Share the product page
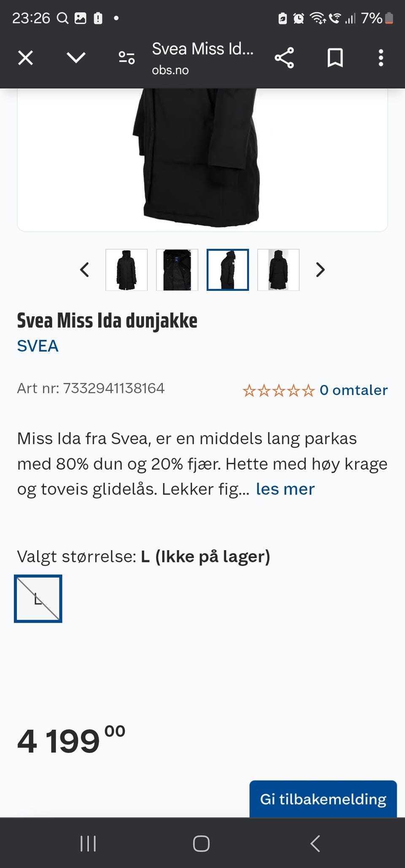Viewport: 405px width, 868px height. (x=284, y=58)
